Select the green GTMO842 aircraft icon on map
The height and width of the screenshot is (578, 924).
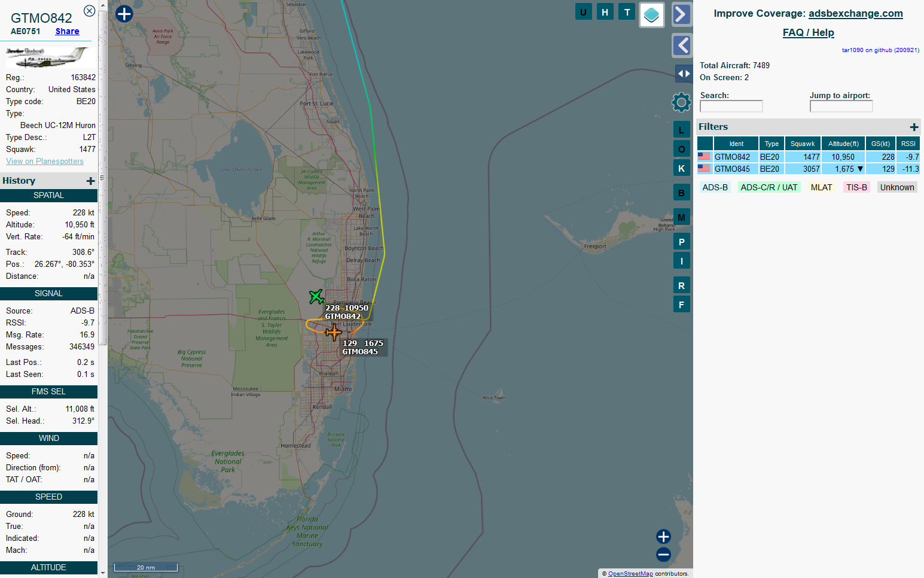(316, 296)
